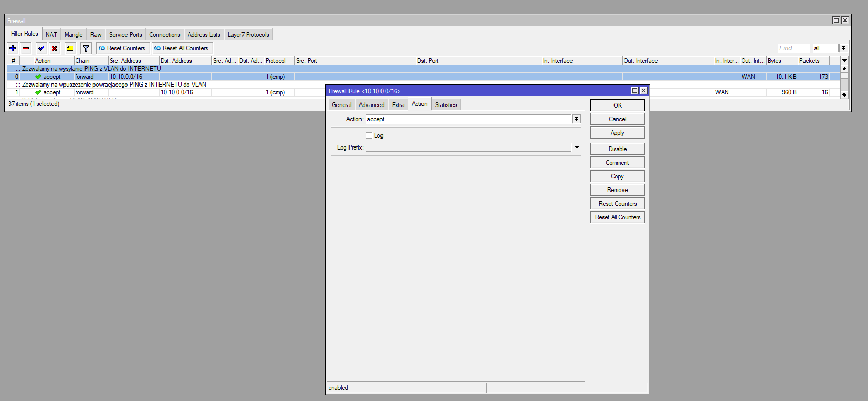This screenshot has width=868, height=401.
Task: Click the OK button in dialog
Action: (x=617, y=105)
